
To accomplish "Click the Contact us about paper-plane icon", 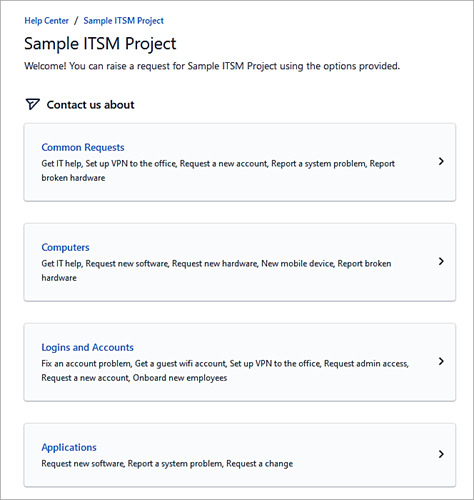I will click(33, 104).
